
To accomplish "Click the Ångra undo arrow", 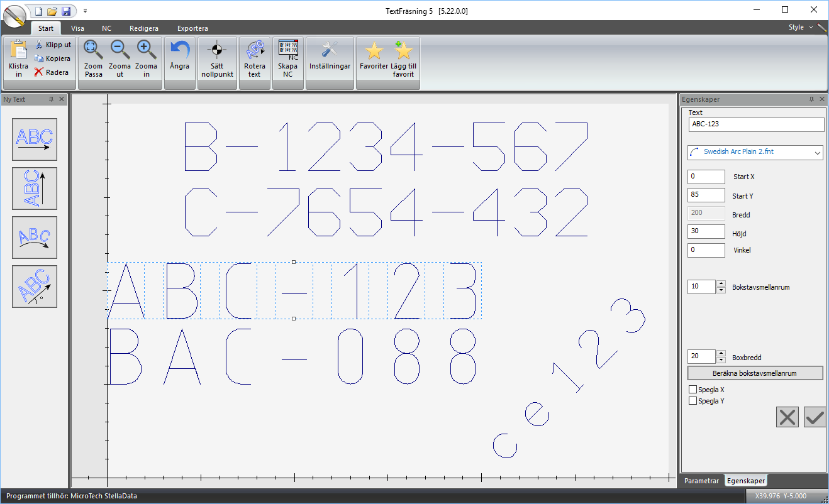I will (179, 50).
